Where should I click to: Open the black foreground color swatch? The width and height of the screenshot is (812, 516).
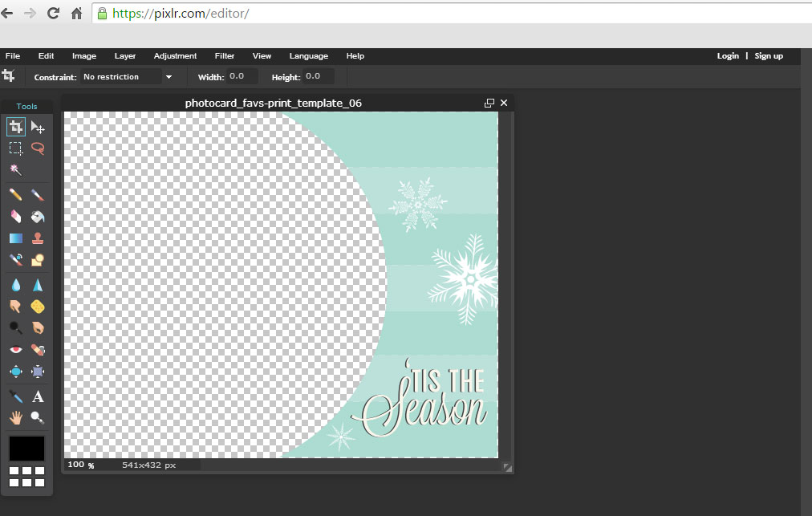pos(26,449)
